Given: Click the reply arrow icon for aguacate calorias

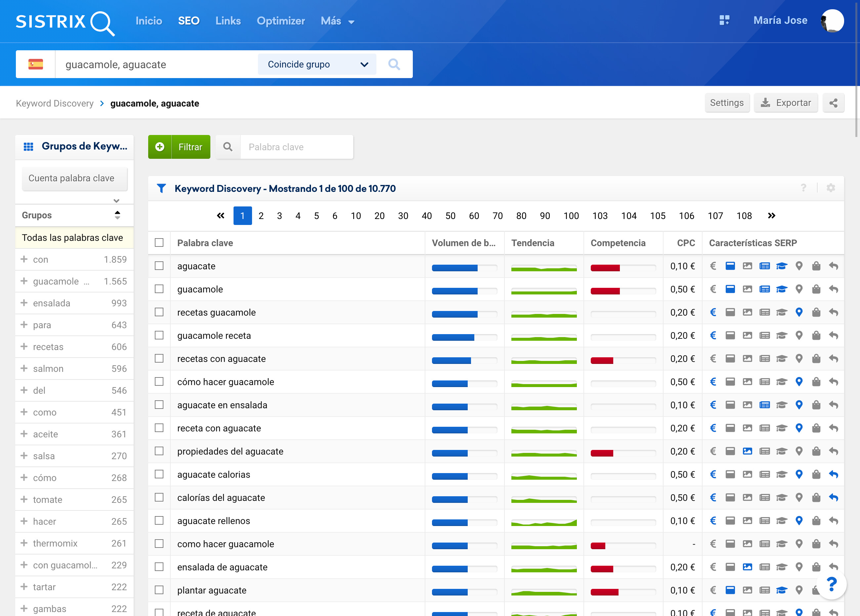Looking at the screenshot, I should point(833,474).
